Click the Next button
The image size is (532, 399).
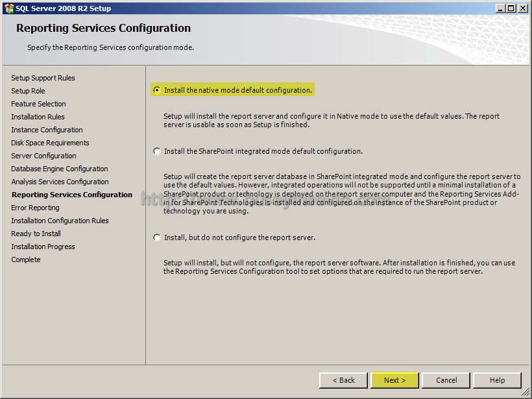tap(395, 380)
